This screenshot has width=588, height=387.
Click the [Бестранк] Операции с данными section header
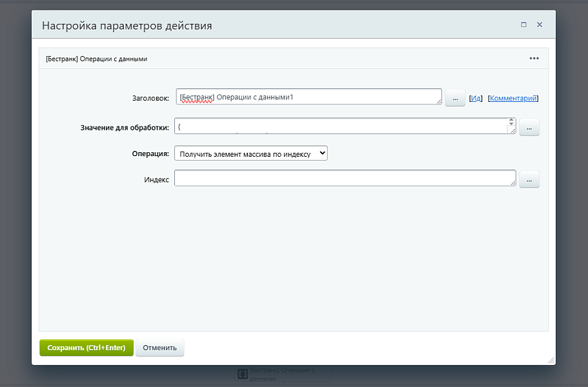97,59
